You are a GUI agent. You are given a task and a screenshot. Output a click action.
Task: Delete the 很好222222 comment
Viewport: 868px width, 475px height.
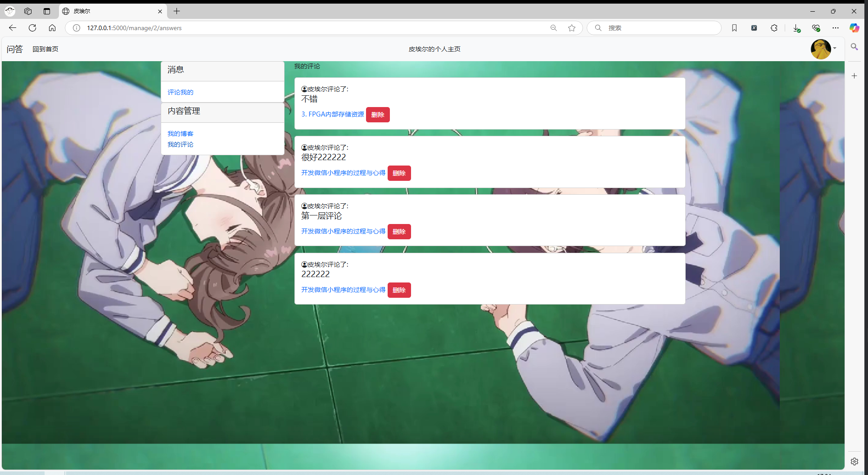click(399, 173)
